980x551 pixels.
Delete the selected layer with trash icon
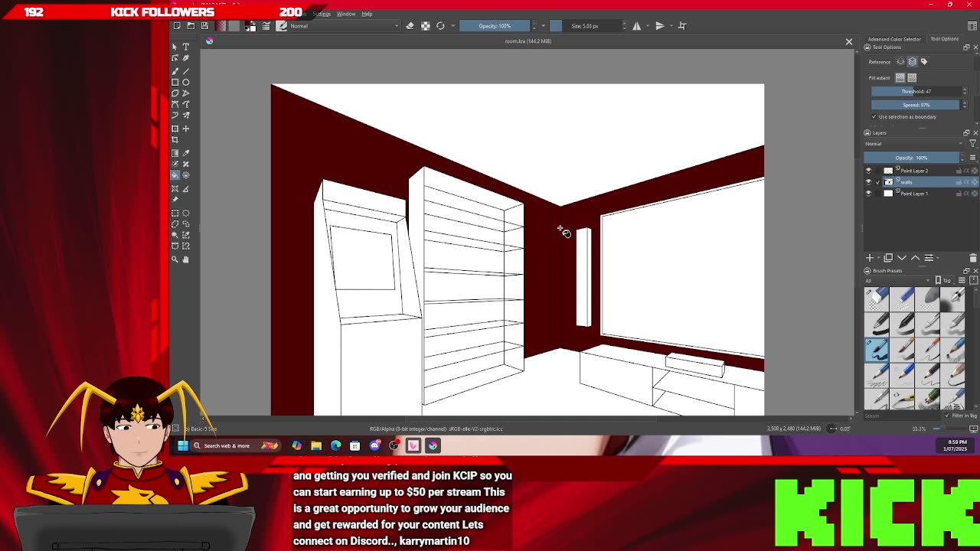(973, 258)
